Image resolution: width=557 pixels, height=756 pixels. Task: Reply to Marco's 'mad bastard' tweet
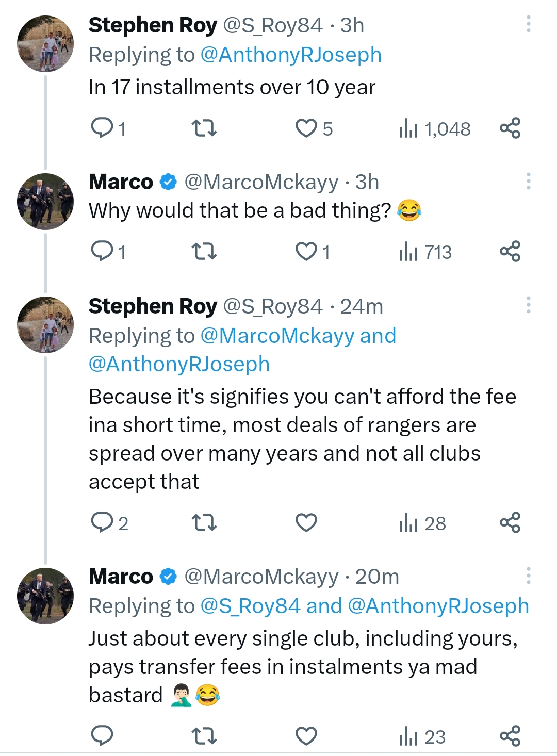[102, 736]
